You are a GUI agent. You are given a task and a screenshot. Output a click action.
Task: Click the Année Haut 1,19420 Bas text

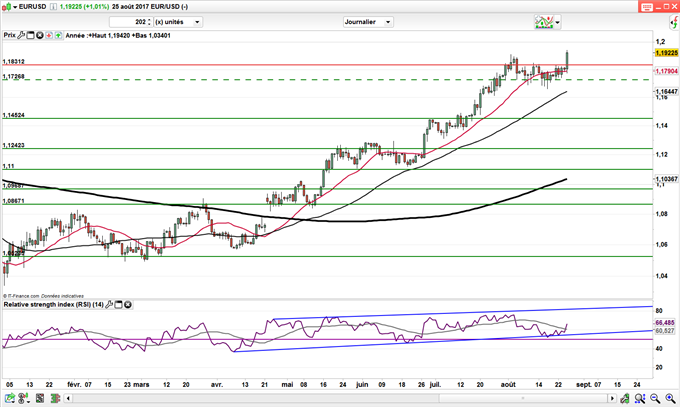point(118,36)
